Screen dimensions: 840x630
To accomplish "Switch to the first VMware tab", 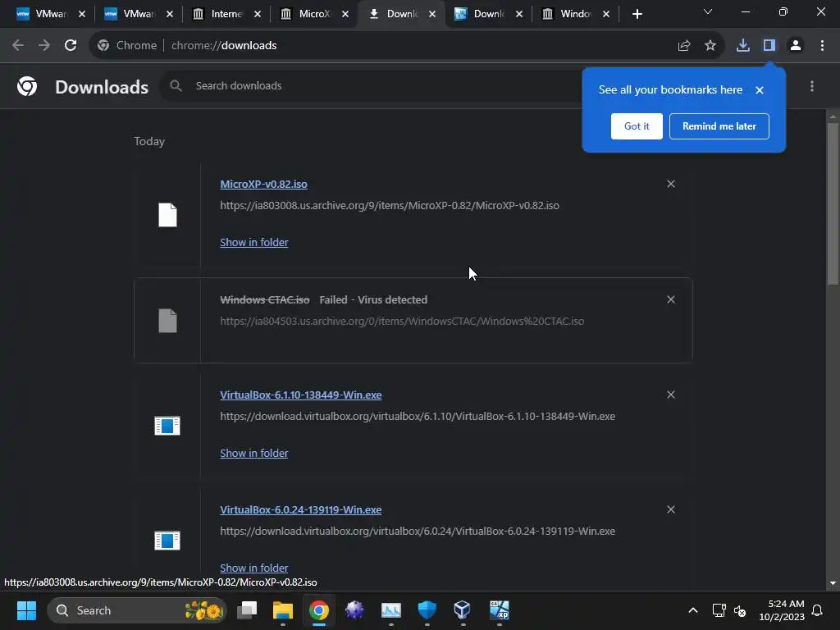I will pos(51,14).
